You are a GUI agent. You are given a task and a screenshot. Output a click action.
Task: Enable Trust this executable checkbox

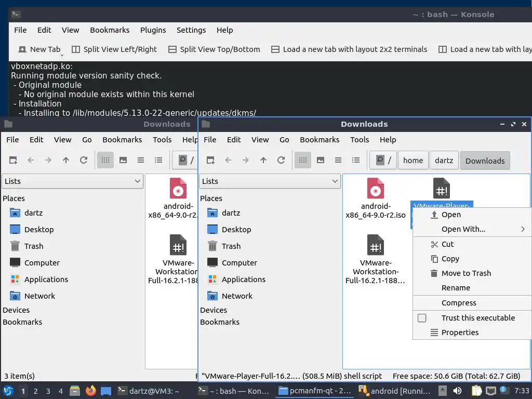coord(422,318)
